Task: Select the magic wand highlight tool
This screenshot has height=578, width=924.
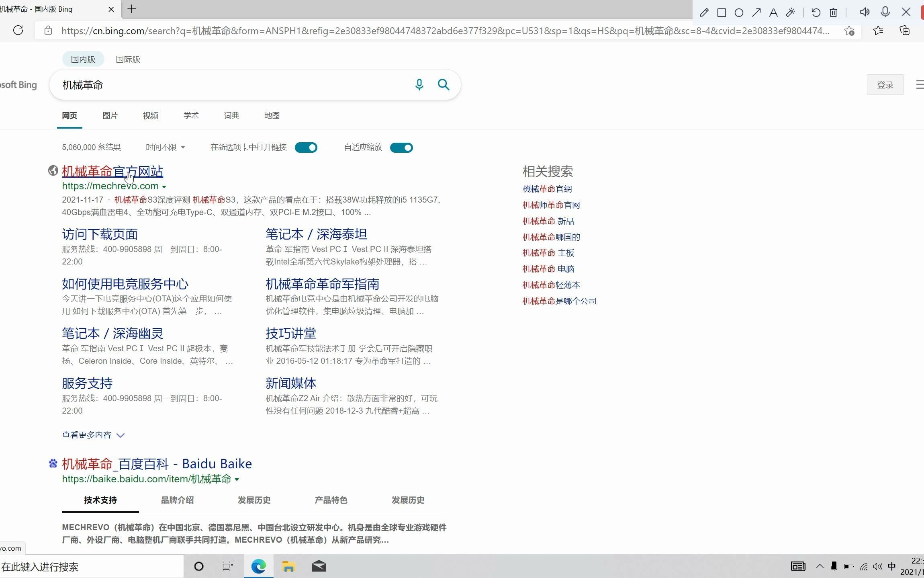Action: point(791,12)
